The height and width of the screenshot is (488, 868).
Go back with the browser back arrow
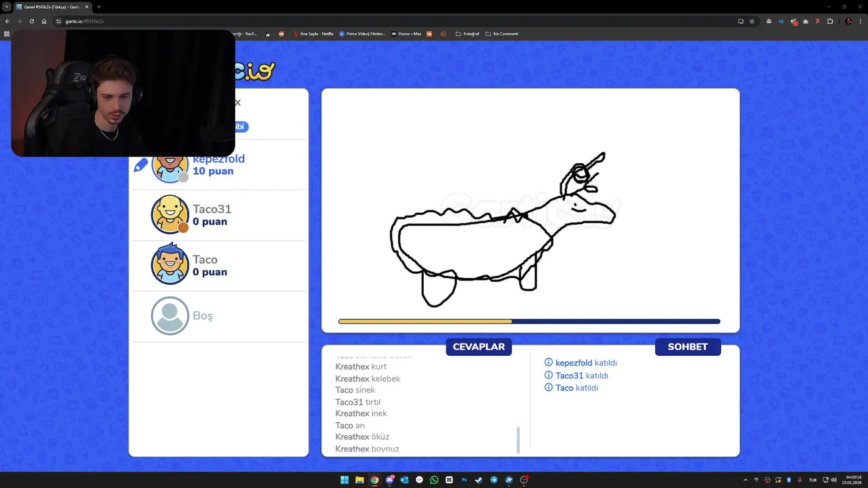7,21
